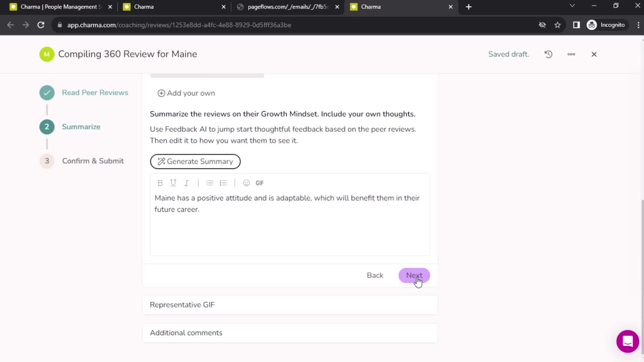Screen dimensions: 644x362
Task: Click the Bullet list icon
Action: [x=210, y=183]
